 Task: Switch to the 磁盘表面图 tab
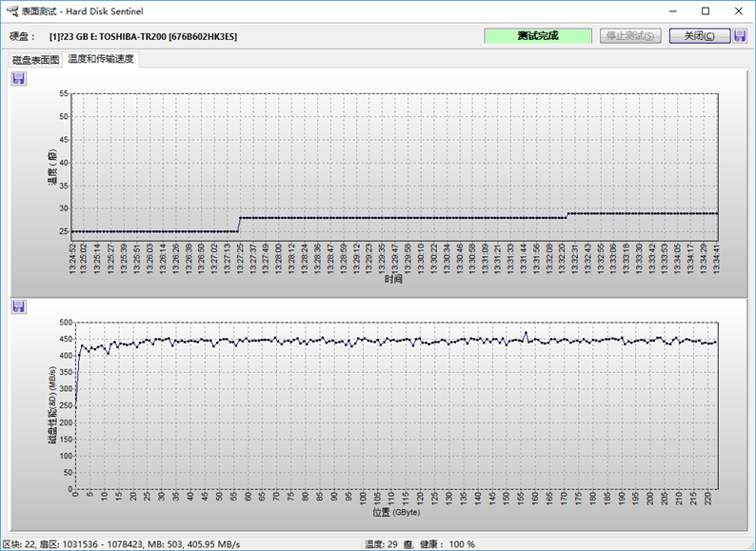coord(35,60)
